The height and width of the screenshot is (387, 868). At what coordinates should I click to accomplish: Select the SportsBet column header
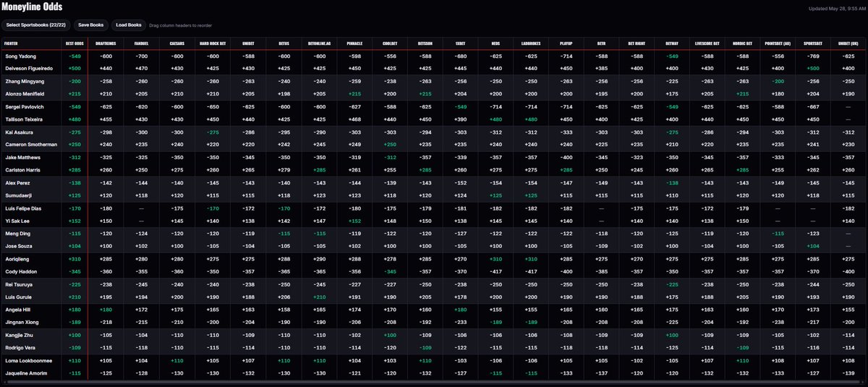(812, 43)
